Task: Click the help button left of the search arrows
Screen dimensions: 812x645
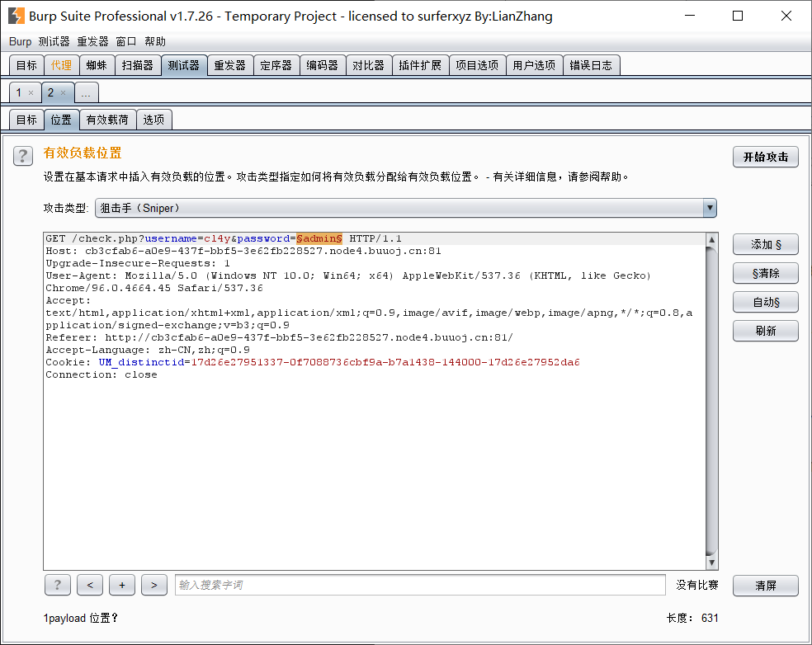Action: [x=58, y=585]
